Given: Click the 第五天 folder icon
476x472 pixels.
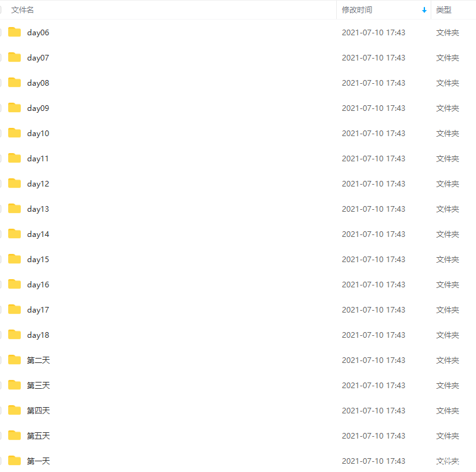Looking at the screenshot, I should click(14, 435).
